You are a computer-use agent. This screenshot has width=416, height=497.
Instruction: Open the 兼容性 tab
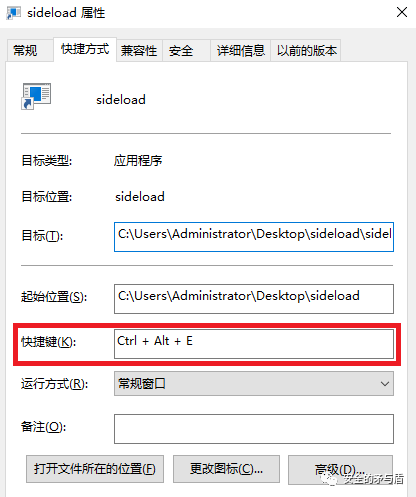(139, 50)
